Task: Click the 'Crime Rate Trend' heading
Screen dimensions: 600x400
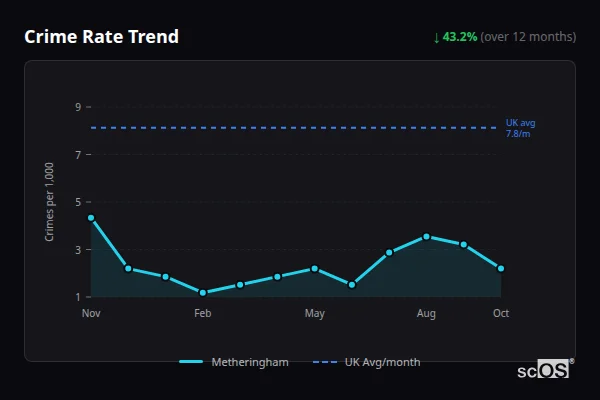Action: [x=101, y=37]
